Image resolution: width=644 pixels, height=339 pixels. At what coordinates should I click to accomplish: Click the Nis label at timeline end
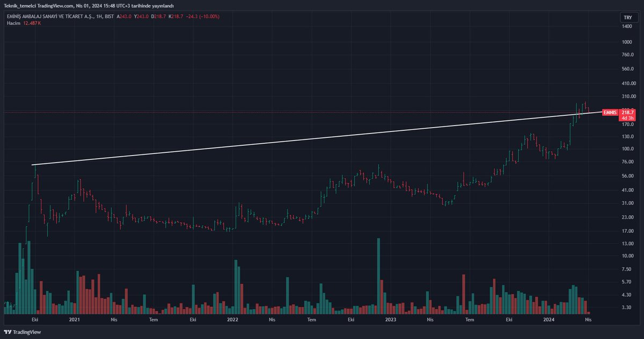[x=587, y=319]
